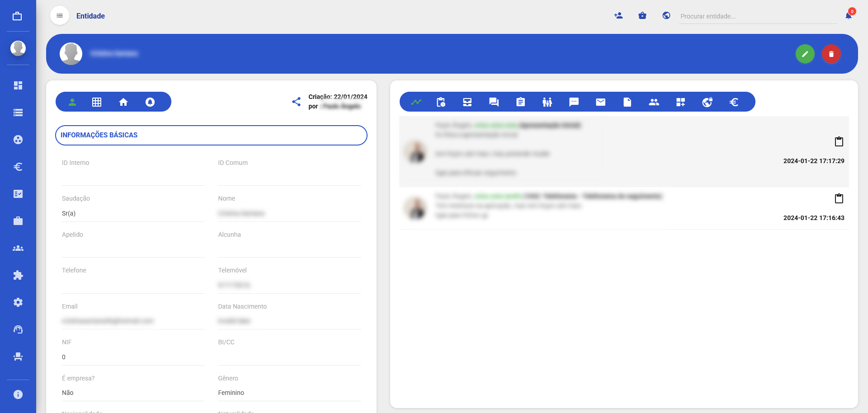Click the clipboard icon on 17:17:29 entry
The image size is (868, 413).
839,141
